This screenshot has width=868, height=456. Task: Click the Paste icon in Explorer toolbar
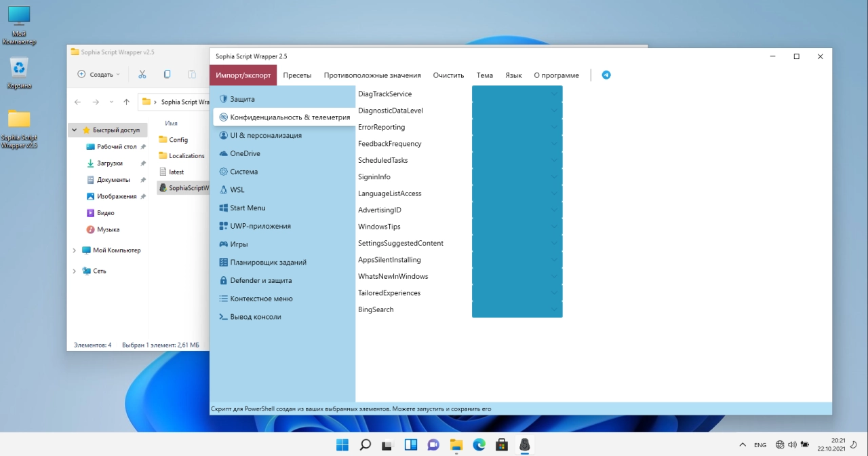(x=192, y=74)
